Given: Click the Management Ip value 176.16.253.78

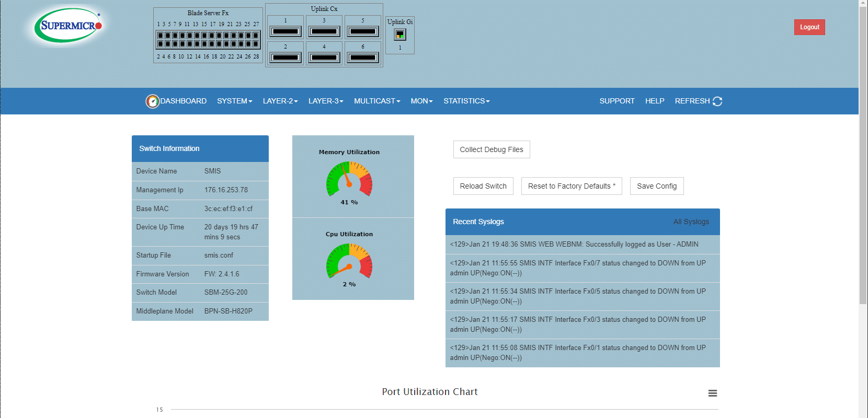Looking at the screenshot, I should pos(226,190).
